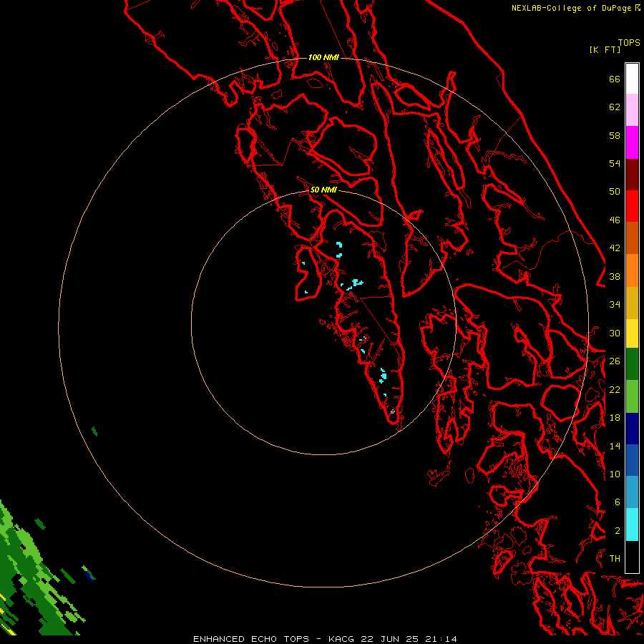This screenshot has height=644, width=644.
Task: Select the orange swatch at 38
Action: pyautogui.click(x=632, y=270)
